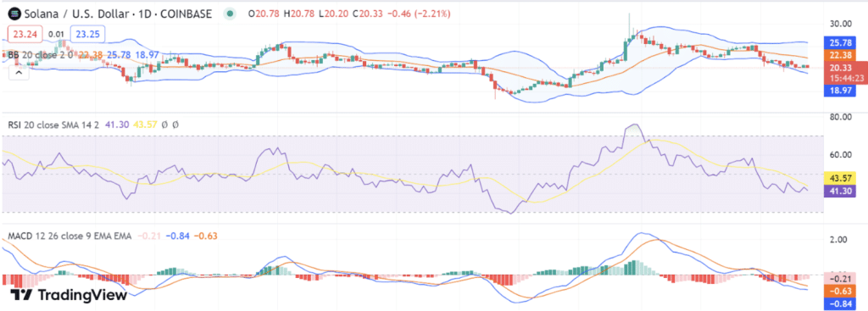
Task: Click the blue buy price 23.25 button
Action: click(x=88, y=34)
